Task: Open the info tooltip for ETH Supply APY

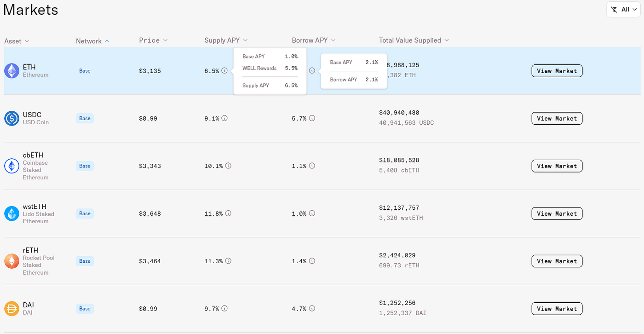Action: point(224,71)
